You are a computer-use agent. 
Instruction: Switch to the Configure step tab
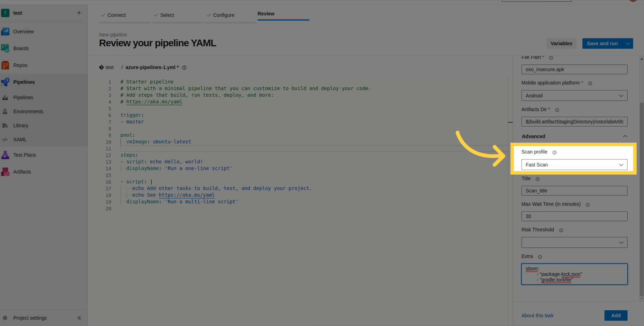tap(223, 15)
